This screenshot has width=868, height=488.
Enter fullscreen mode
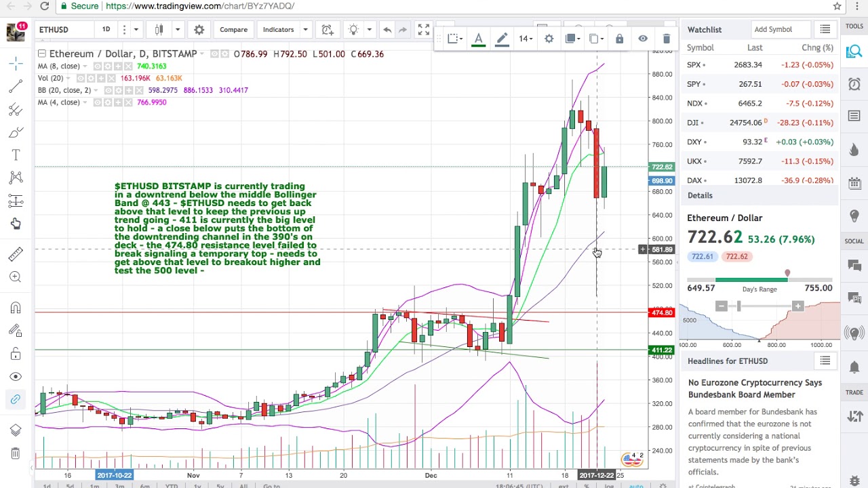[x=424, y=30]
